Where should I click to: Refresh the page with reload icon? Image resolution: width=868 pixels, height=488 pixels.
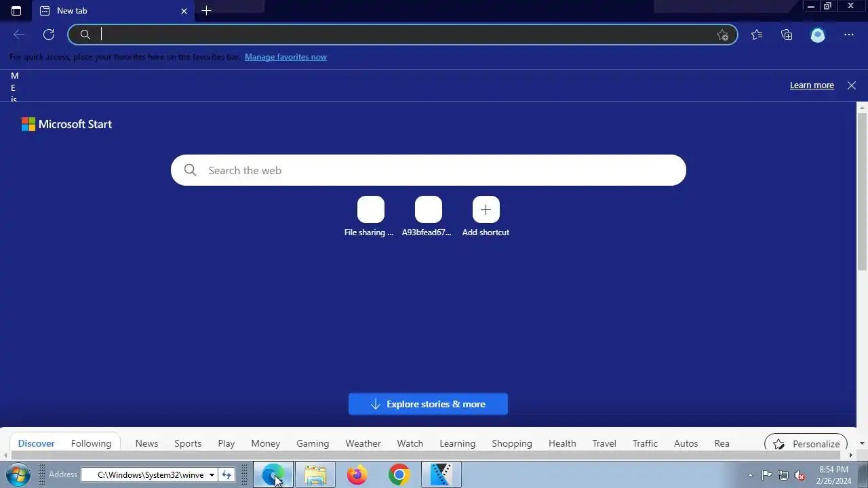pyautogui.click(x=49, y=35)
